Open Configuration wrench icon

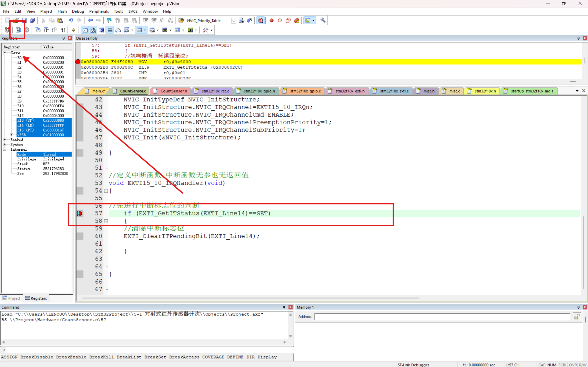point(323,20)
